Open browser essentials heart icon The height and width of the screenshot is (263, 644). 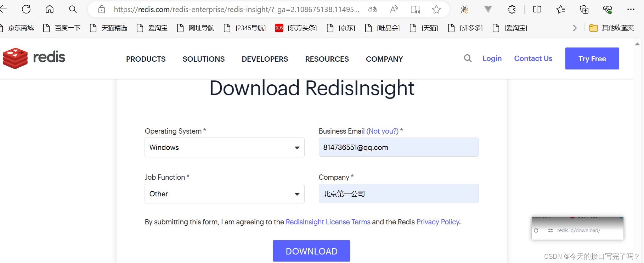(608, 10)
